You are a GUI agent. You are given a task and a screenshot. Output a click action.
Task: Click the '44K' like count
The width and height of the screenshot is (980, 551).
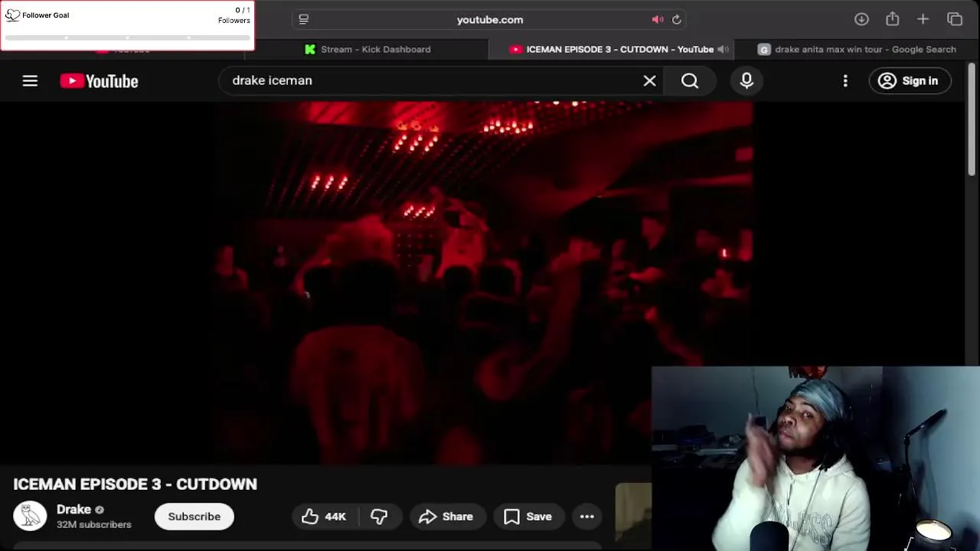[x=335, y=517]
